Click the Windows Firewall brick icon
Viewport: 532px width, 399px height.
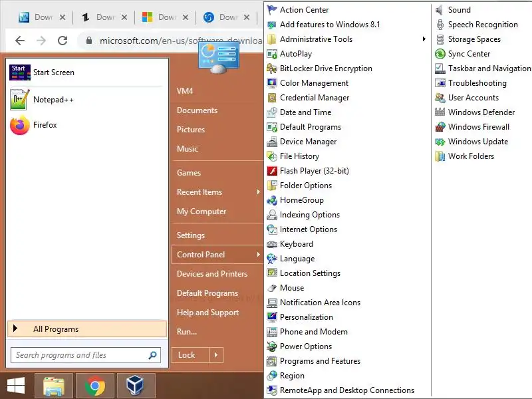click(x=440, y=127)
